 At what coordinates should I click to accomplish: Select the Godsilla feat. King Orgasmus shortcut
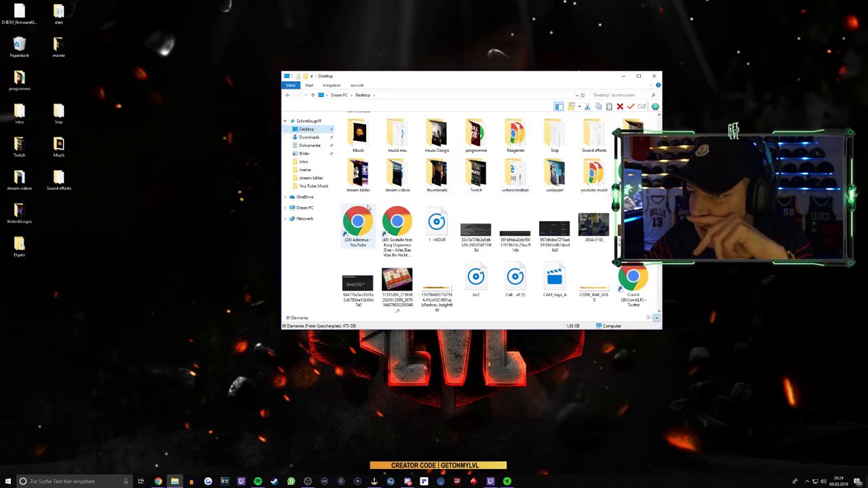tap(397, 232)
